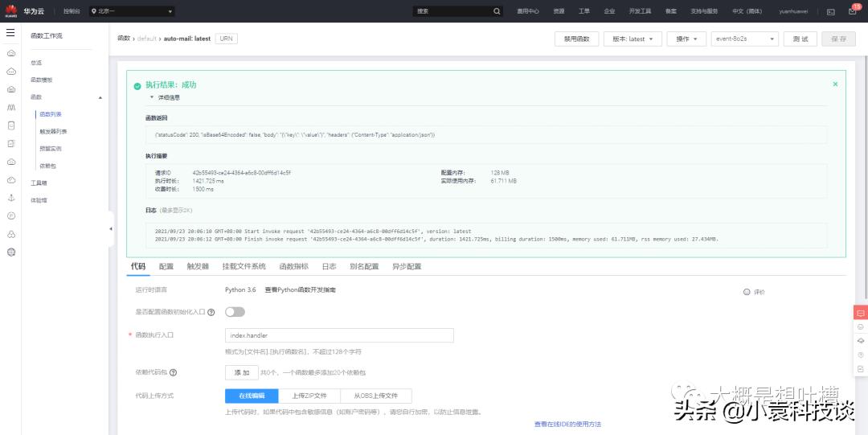Viewport: 868px width, 435px height.
Task: Click the 评价 smiley icon
Action: pyautogui.click(x=746, y=292)
